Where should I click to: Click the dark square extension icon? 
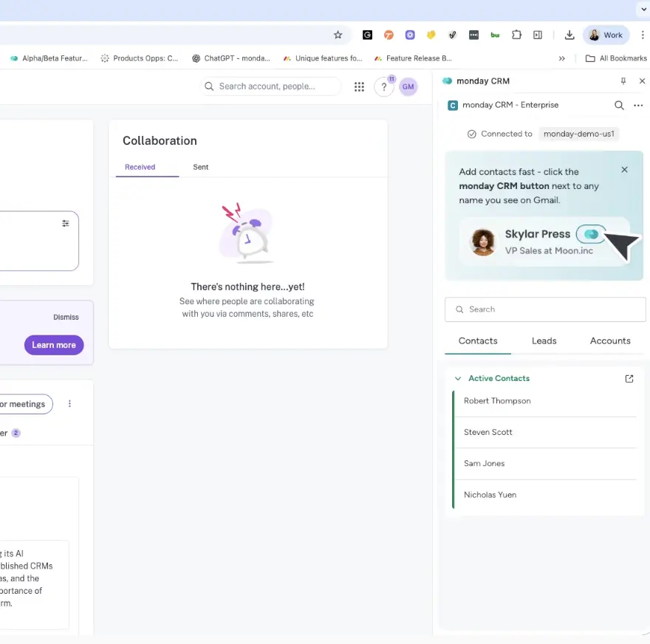point(473,35)
